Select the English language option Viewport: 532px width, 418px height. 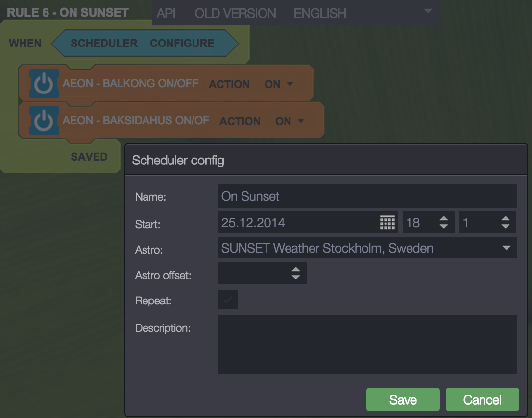pyautogui.click(x=320, y=13)
